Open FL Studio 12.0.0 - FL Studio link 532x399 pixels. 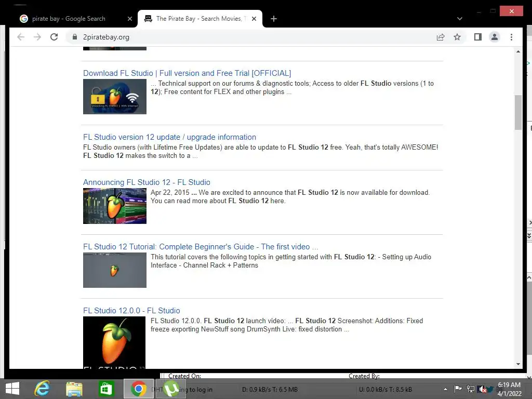point(131,311)
